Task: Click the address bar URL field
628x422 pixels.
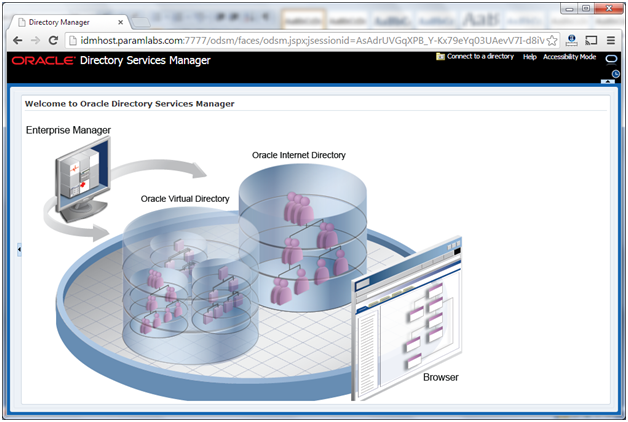Action: point(312,40)
